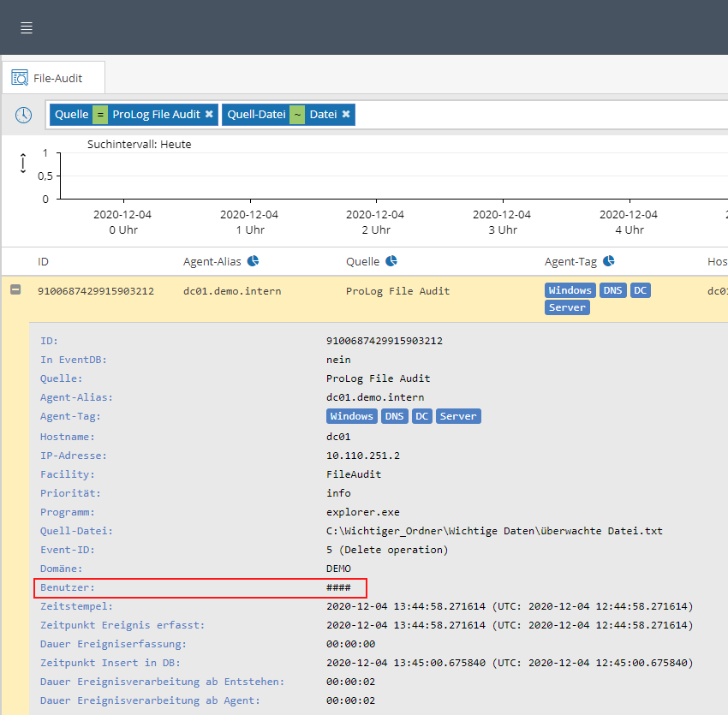Click the DC tag in table row

point(640,291)
